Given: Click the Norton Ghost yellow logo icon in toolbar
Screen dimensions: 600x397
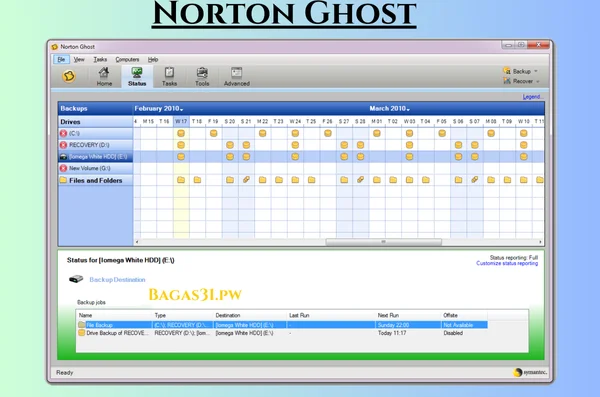Looking at the screenshot, I should 69,76.
